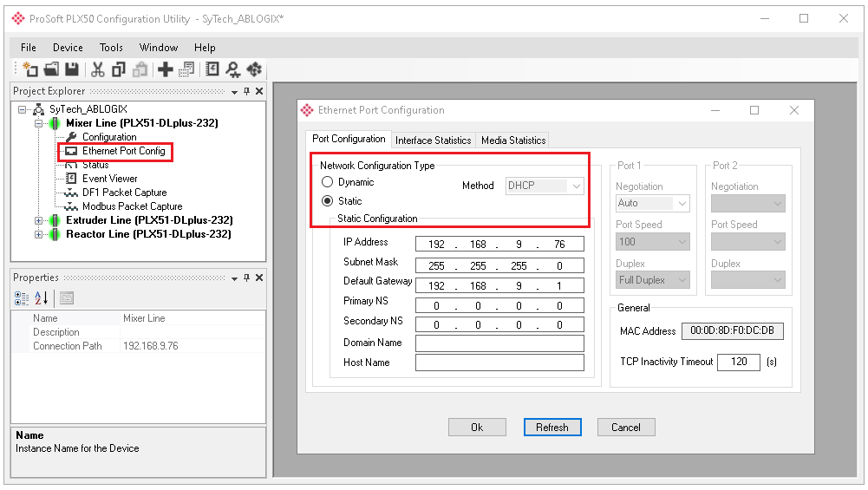Switch Properties to categorized view

22,298
